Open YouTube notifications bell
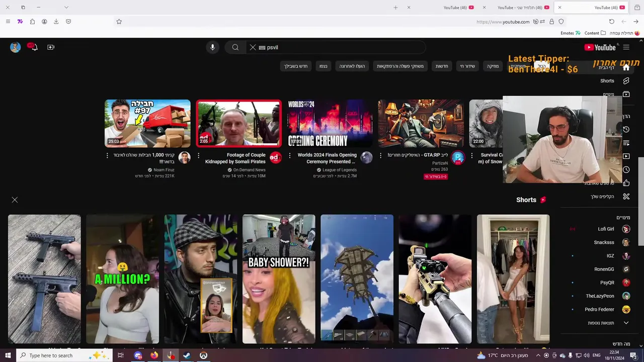The image size is (644, 362). (x=33, y=47)
